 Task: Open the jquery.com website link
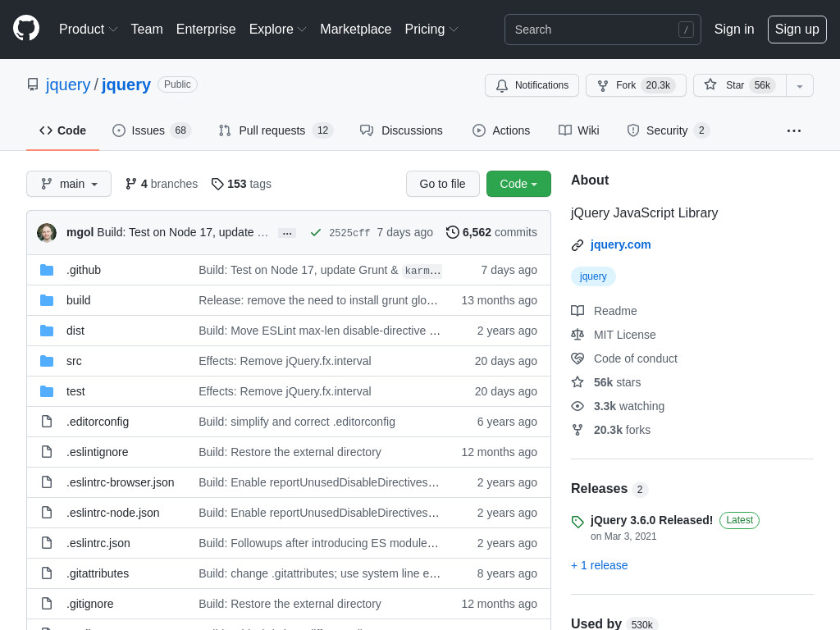point(620,244)
